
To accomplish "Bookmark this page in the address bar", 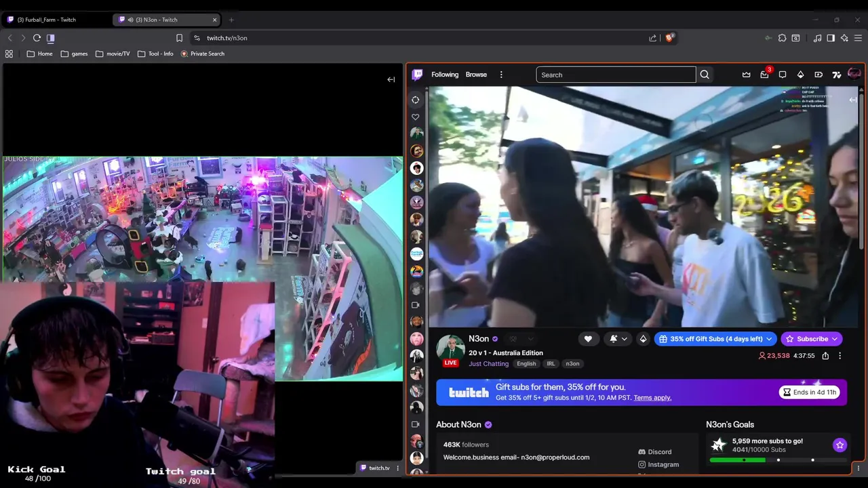I will (179, 38).
